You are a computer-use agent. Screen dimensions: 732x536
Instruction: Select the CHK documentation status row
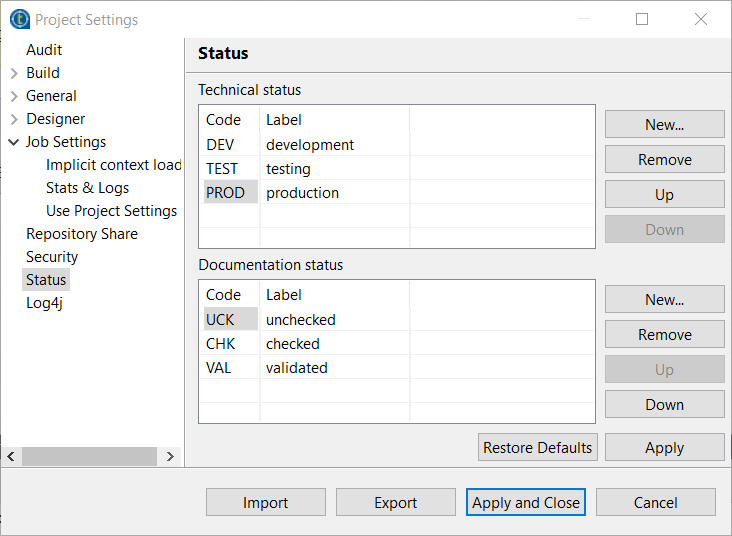coord(221,344)
